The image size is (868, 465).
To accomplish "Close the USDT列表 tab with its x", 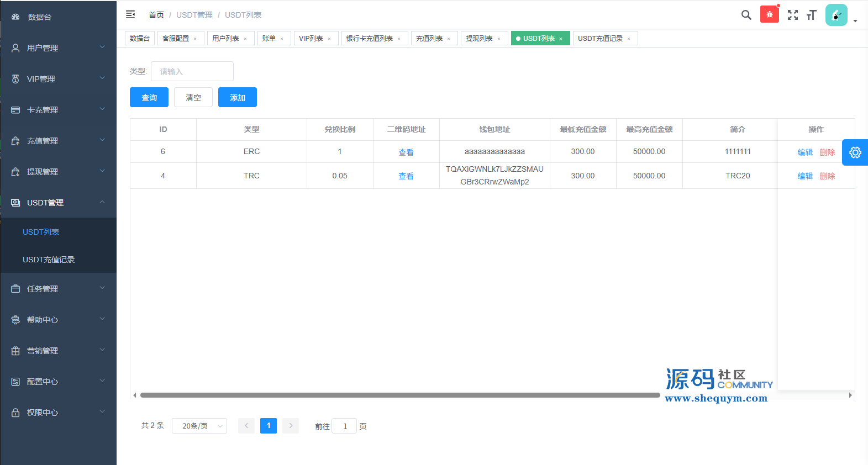I will tap(561, 39).
